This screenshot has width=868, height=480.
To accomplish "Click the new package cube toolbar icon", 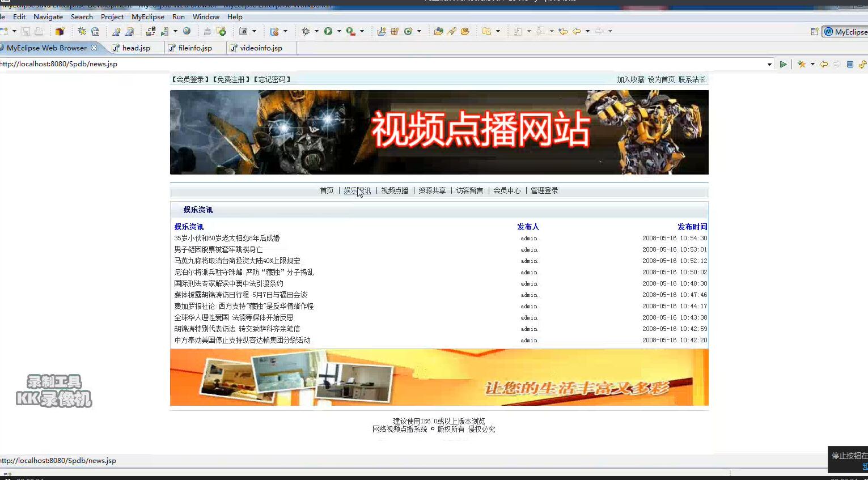I will [x=60, y=32].
